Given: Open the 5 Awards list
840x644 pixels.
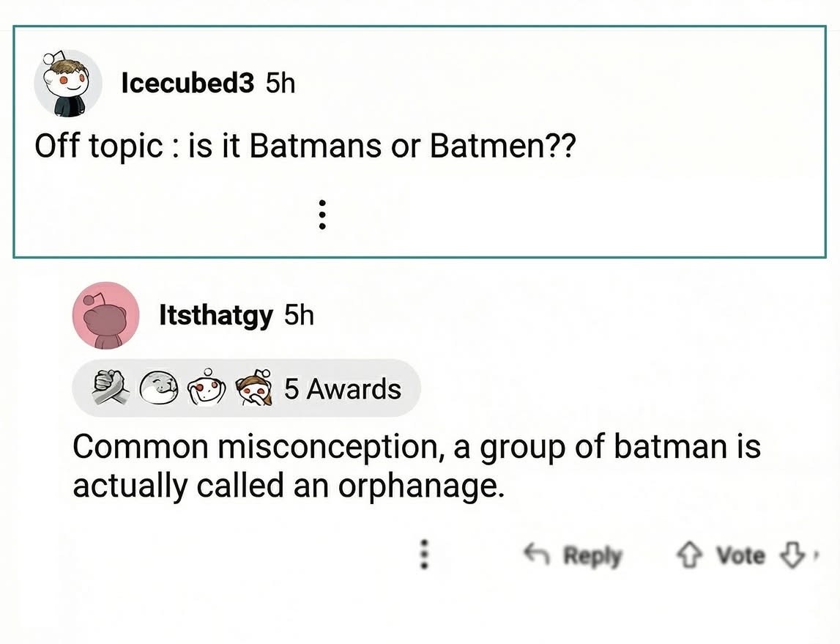Looking at the screenshot, I should click(x=342, y=389).
